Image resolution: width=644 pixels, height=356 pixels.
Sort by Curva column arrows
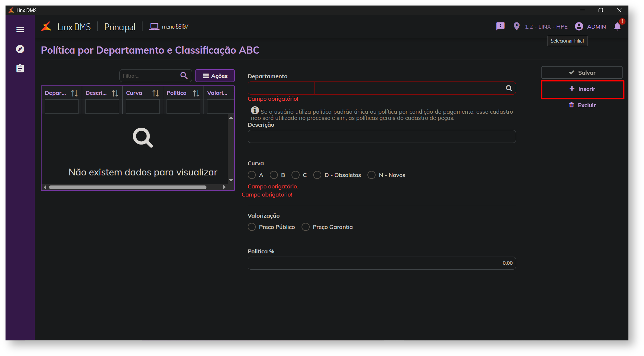155,93
